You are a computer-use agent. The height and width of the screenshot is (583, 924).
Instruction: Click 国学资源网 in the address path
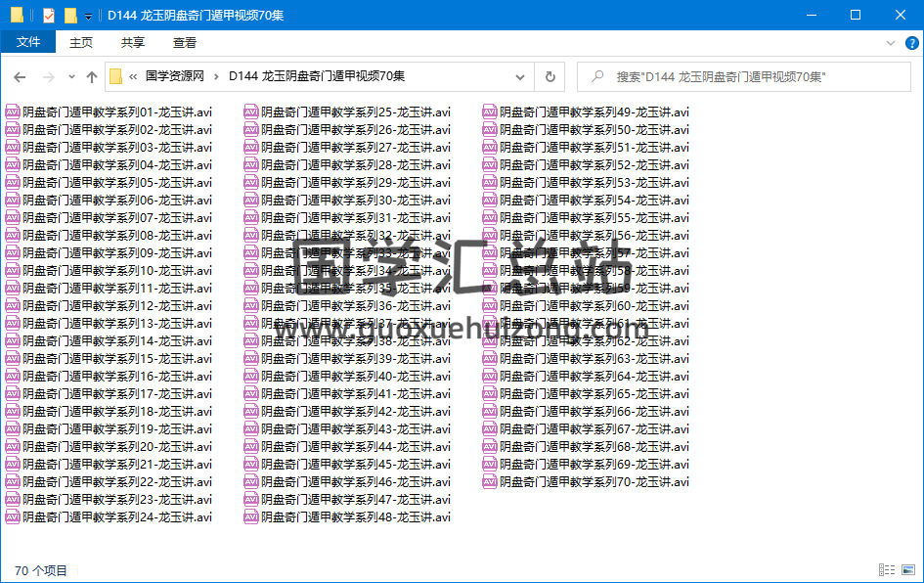point(175,76)
